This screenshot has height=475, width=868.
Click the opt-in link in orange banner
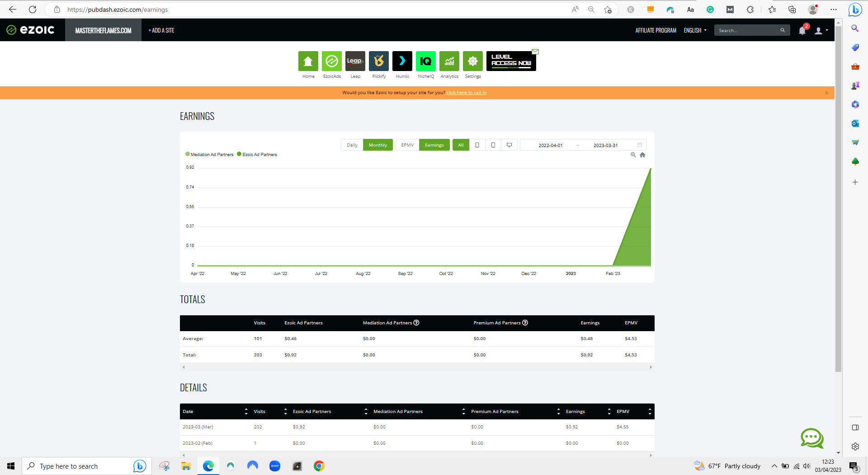click(466, 93)
